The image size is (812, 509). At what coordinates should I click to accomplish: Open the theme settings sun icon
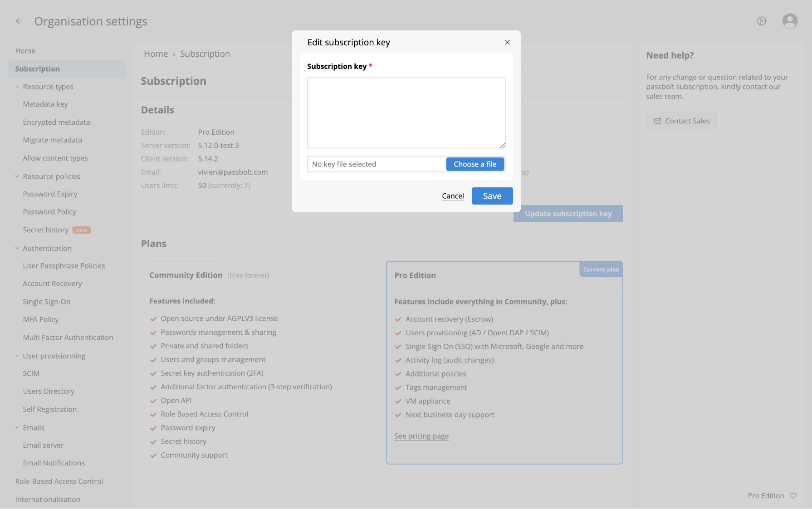click(x=762, y=21)
